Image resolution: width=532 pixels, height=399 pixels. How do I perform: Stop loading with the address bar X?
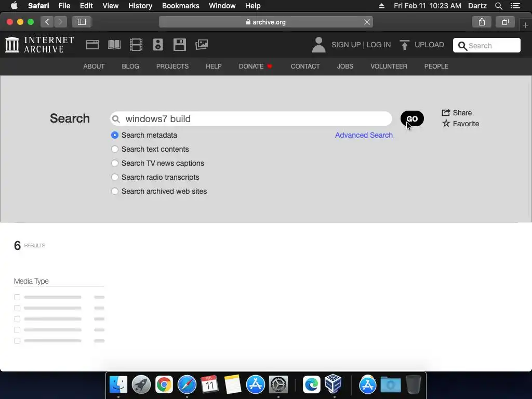[x=367, y=22]
